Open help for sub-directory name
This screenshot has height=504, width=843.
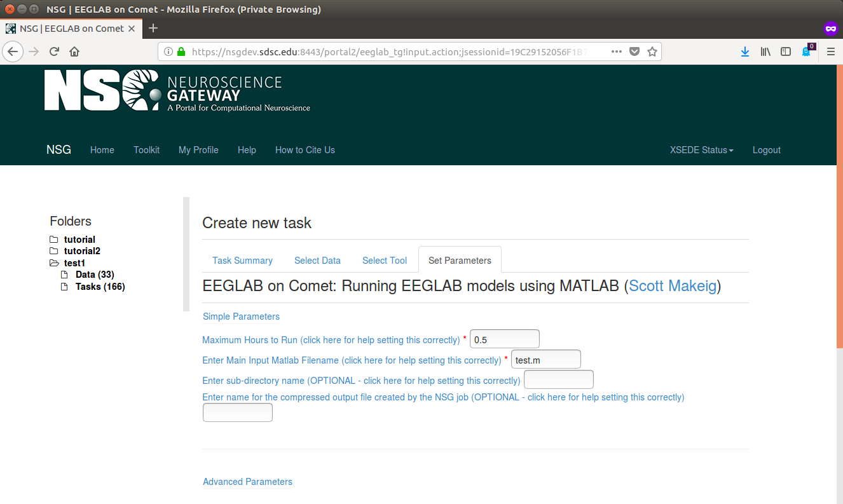tap(361, 381)
